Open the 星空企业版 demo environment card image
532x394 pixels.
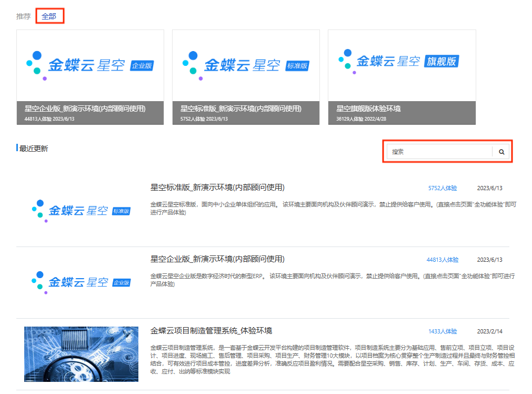click(x=91, y=65)
